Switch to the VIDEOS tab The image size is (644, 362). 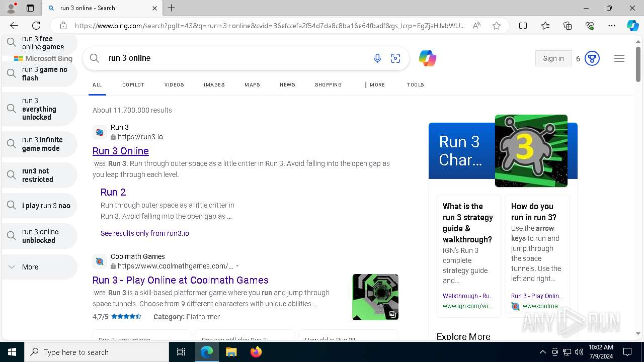[174, 85]
